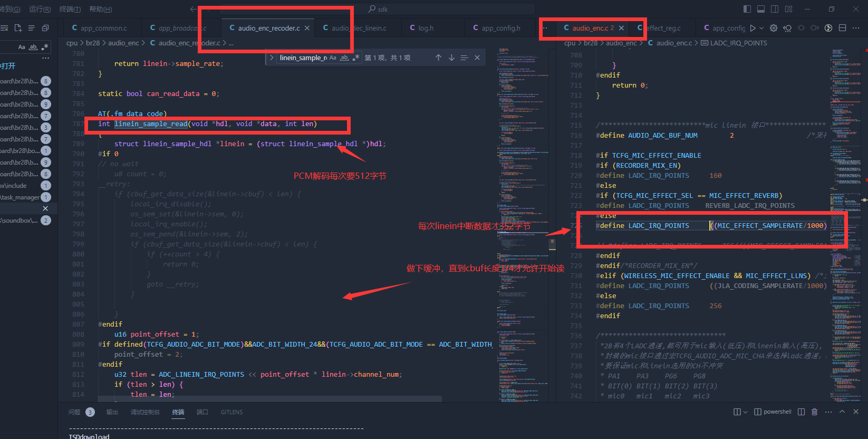Open the 问题 panel tab with badge 3
This screenshot has width=868, height=439.
tap(81, 412)
